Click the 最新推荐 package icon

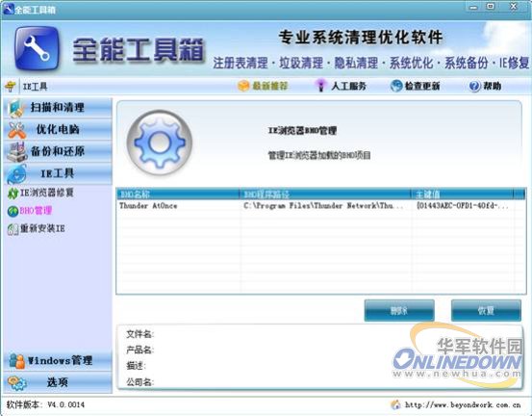tap(243, 86)
